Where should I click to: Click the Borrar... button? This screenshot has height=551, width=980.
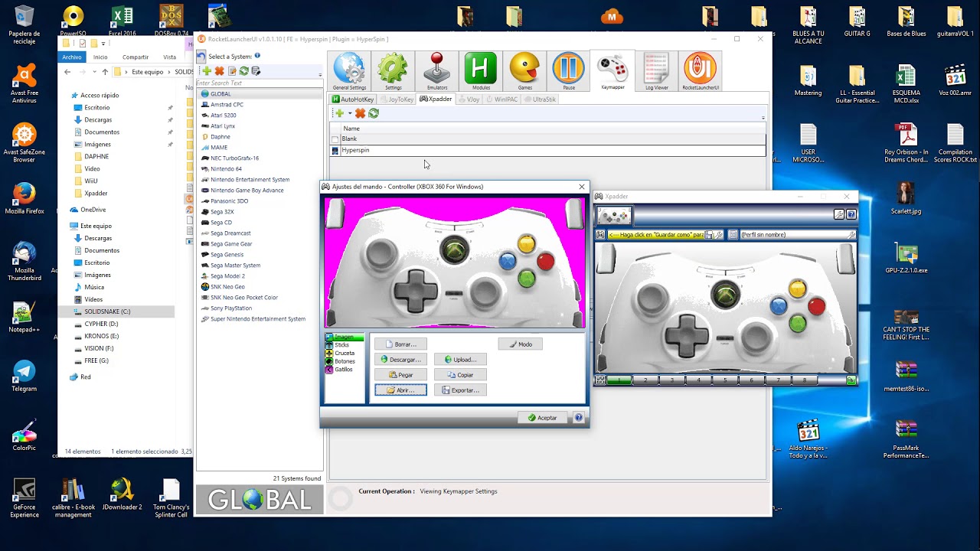[400, 344]
